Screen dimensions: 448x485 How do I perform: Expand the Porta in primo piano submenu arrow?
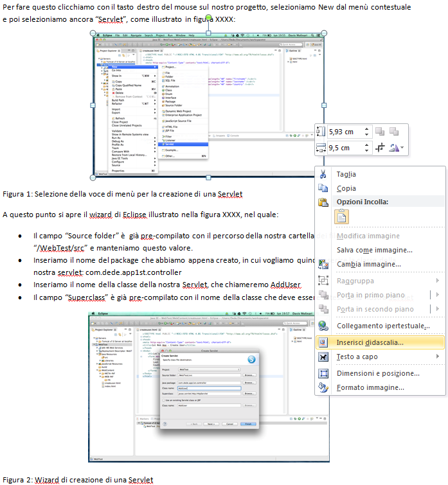point(438,294)
